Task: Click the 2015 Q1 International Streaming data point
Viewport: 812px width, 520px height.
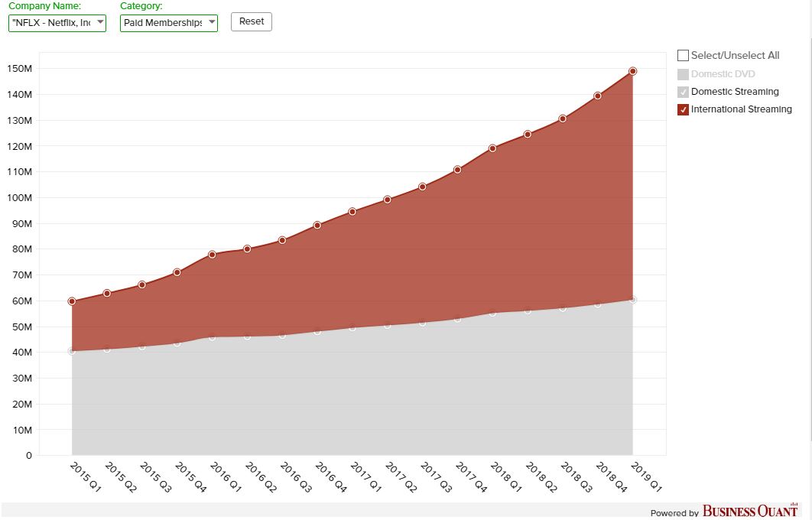Action: click(x=72, y=301)
